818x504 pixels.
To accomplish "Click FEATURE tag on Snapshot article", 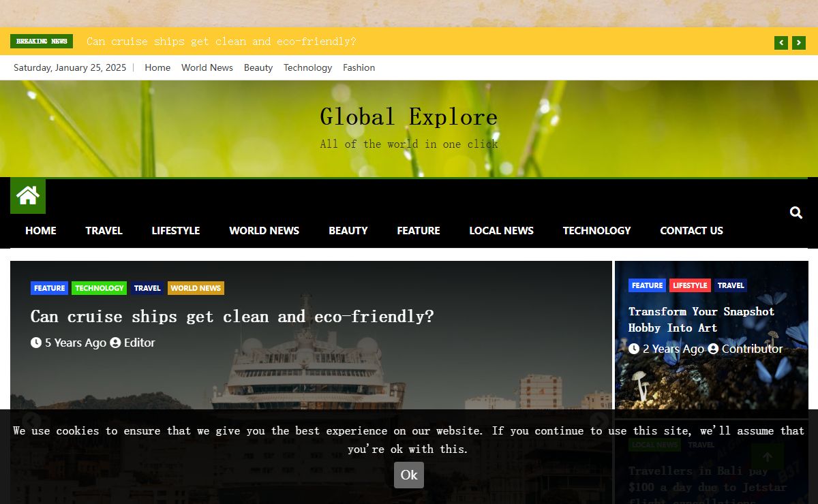I will [x=647, y=285].
